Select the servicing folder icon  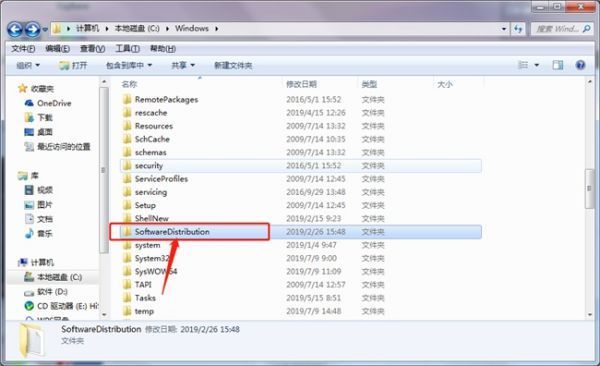[127, 192]
